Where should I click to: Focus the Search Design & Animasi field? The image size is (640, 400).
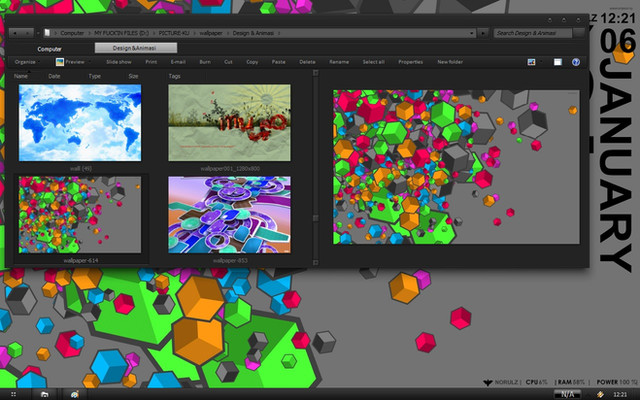[x=533, y=33]
